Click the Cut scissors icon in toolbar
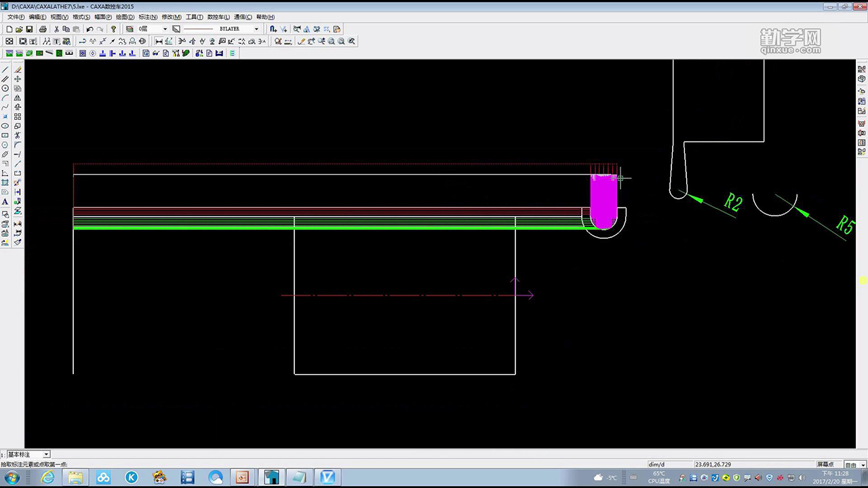 [56, 29]
